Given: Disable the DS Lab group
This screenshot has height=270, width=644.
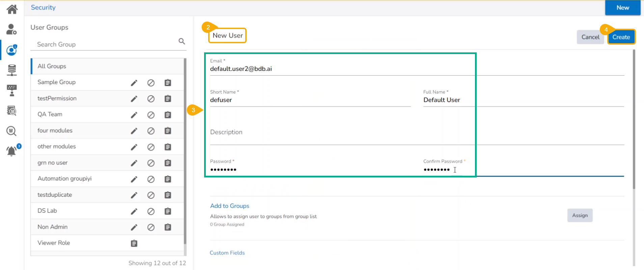Looking at the screenshot, I should (x=151, y=211).
